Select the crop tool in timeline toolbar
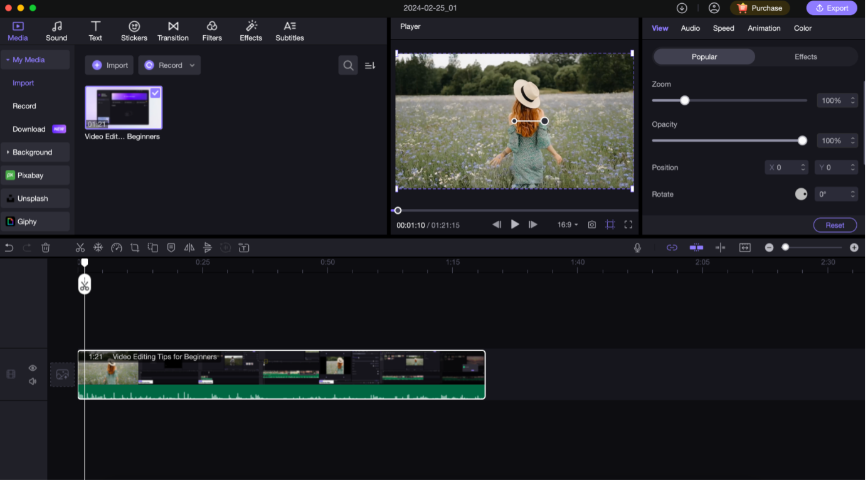The image size is (868, 483). click(x=135, y=248)
